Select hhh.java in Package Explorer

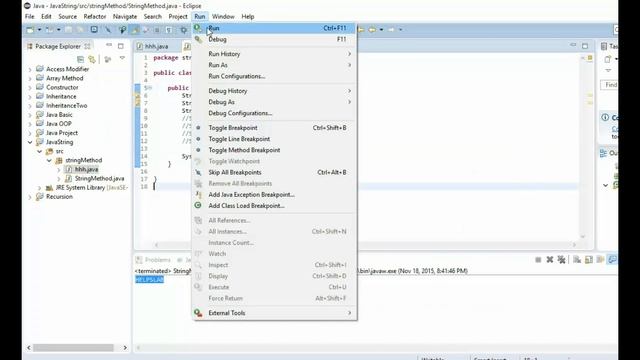pyautogui.click(x=86, y=169)
